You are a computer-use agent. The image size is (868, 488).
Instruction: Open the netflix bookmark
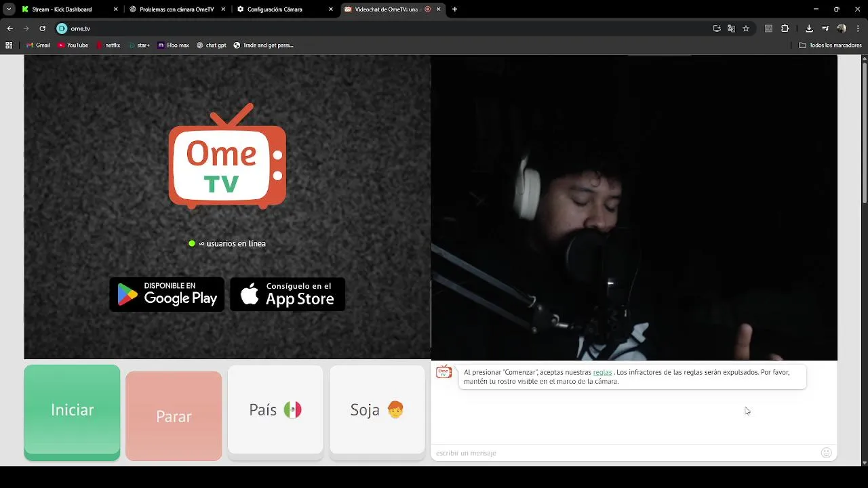pyautogui.click(x=108, y=45)
